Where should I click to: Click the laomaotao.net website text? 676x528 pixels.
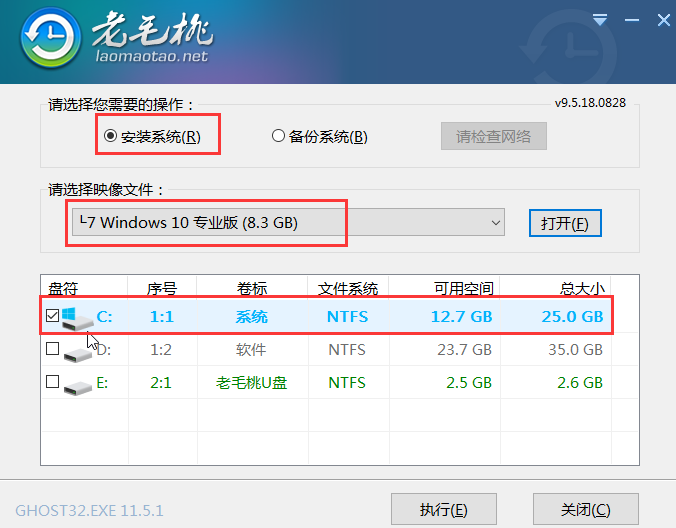coord(152,56)
